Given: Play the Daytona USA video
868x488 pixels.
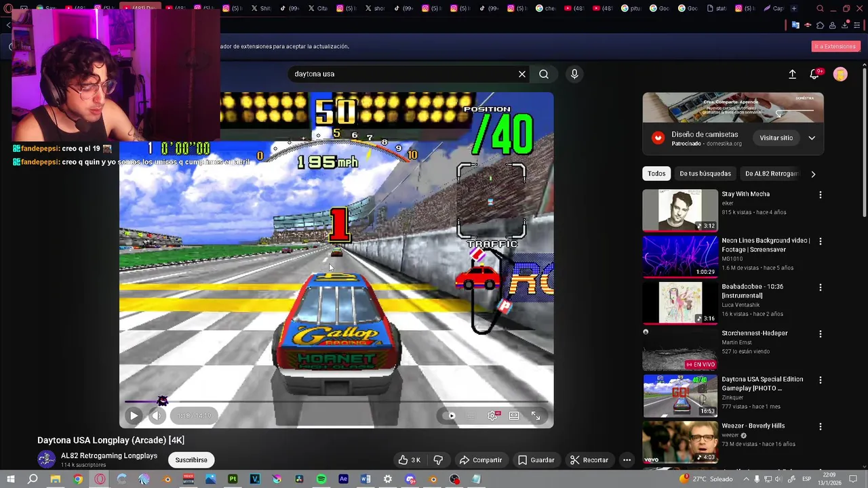Looking at the screenshot, I should point(134,415).
